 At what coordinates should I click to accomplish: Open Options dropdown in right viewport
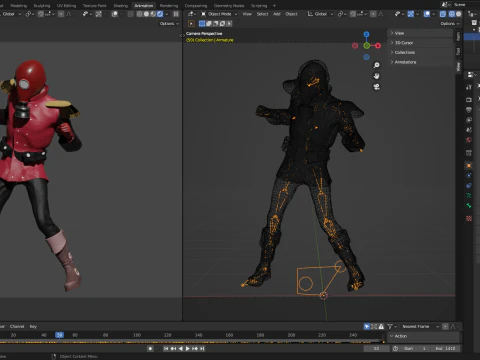click(450, 24)
